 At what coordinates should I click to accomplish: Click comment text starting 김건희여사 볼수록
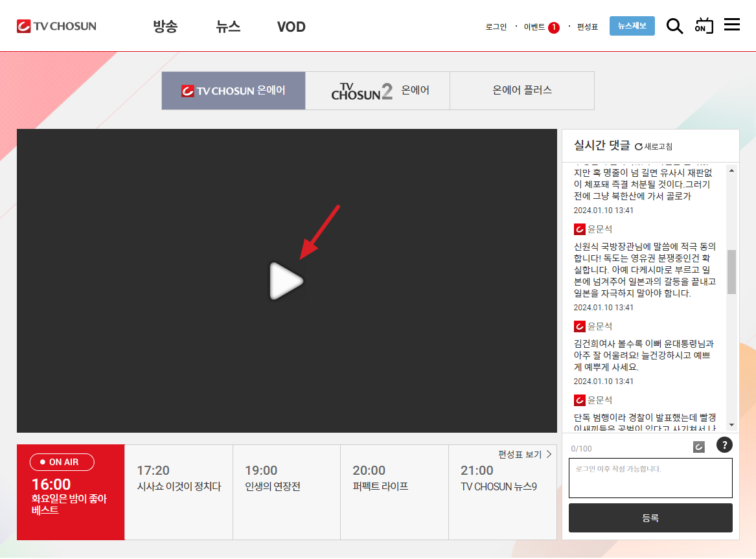tap(644, 355)
